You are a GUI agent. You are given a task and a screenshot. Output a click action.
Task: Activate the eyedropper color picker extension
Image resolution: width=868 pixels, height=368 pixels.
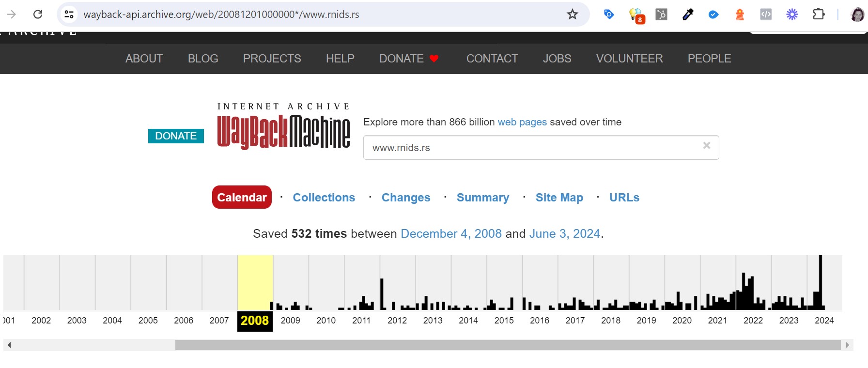pyautogui.click(x=687, y=15)
